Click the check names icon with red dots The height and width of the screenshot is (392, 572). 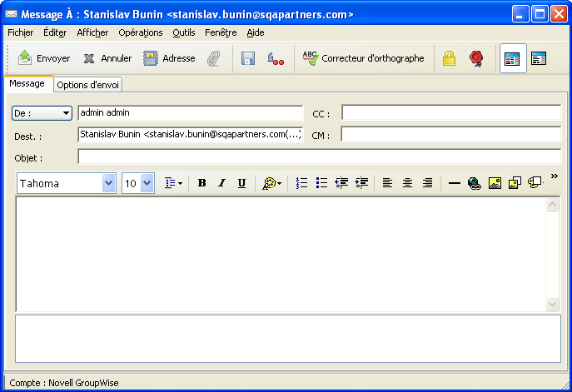click(x=276, y=59)
